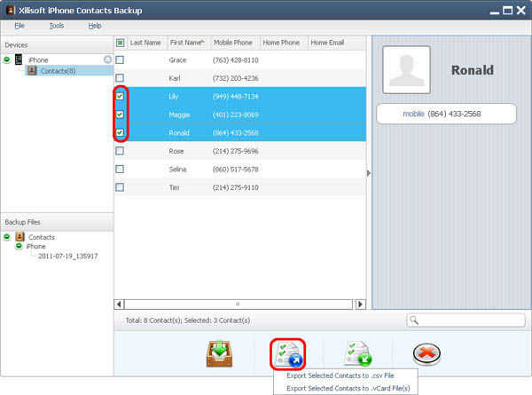Click the Xilisoft app icon in title bar

pos(10,10)
